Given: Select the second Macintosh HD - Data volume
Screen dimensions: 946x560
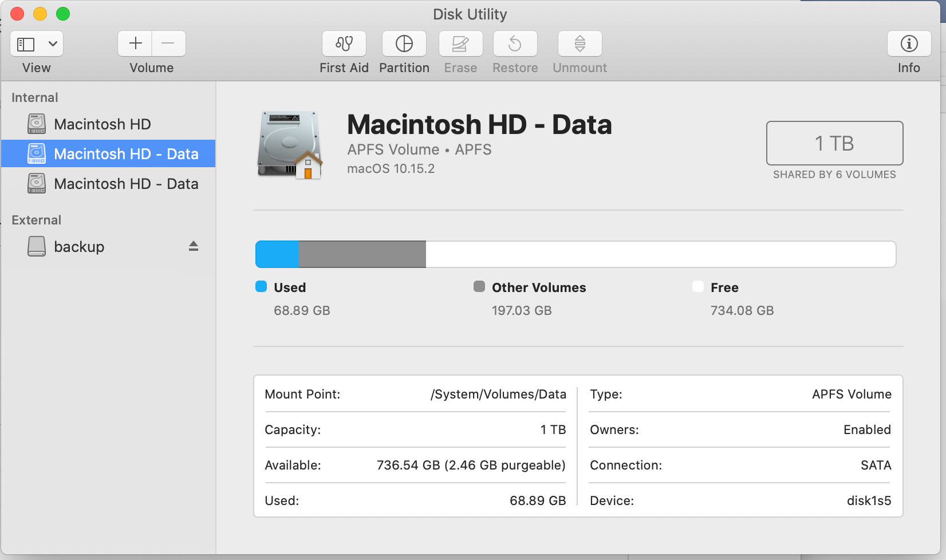Looking at the screenshot, I should (126, 183).
